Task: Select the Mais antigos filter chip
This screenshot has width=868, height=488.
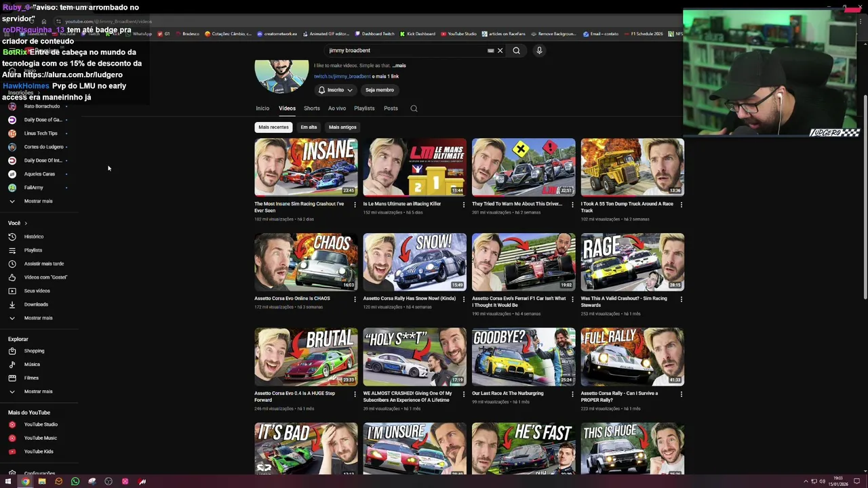Action: point(342,127)
